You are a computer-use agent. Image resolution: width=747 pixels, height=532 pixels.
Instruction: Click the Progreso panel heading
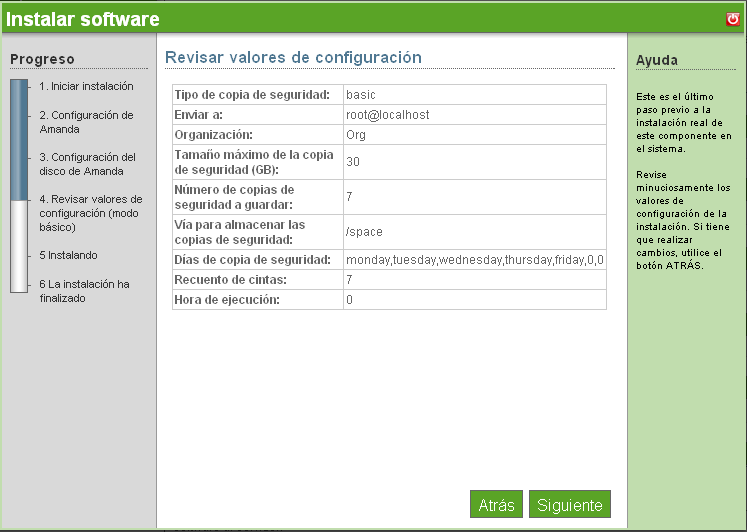pos(42,59)
